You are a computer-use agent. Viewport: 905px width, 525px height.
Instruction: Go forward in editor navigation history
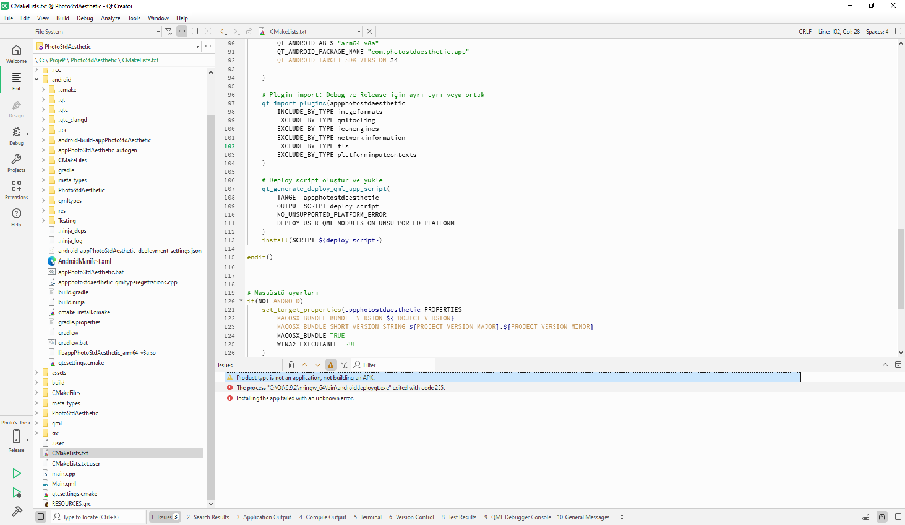click(x=236, y=31)
